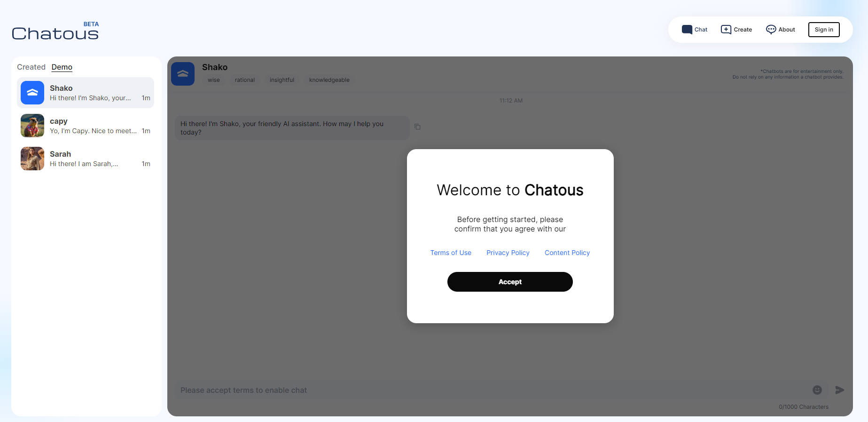Open the capy conversation preview text

point(93,131)
